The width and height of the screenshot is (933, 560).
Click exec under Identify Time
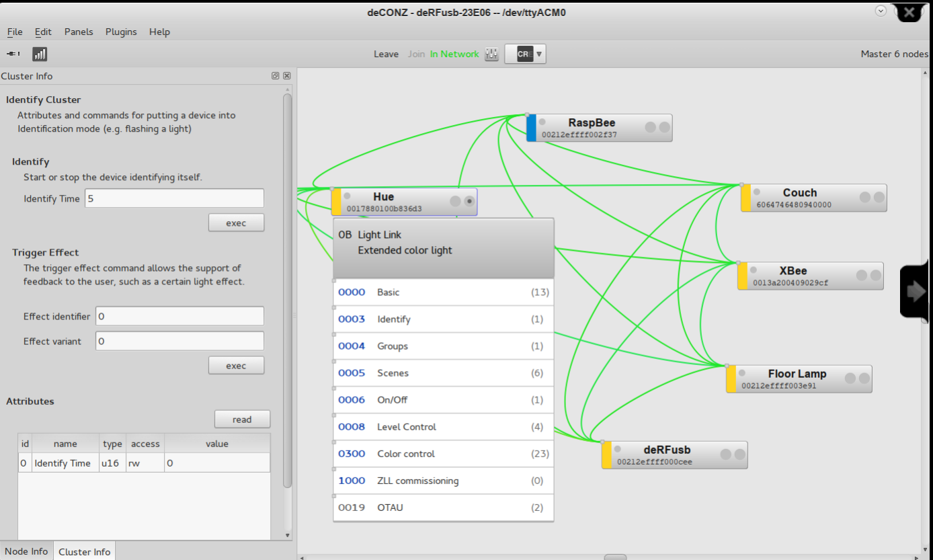(x=236, y=223)
